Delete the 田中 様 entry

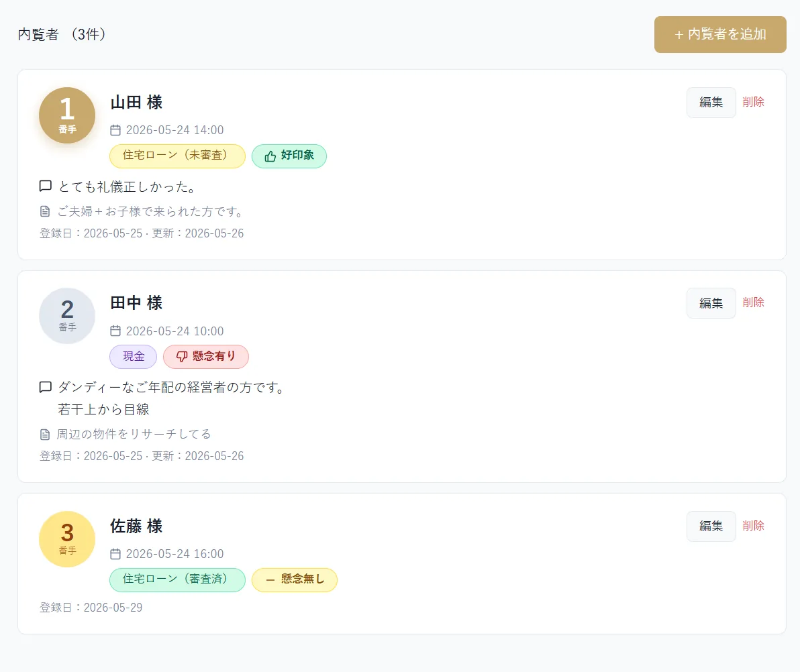pos(753,302)
